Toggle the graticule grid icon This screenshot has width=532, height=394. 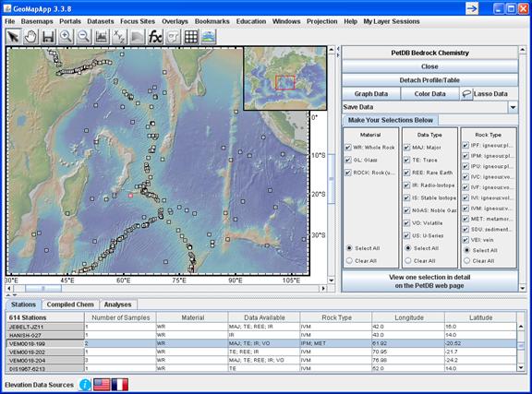pyautogui.click(x=191, y=37)
